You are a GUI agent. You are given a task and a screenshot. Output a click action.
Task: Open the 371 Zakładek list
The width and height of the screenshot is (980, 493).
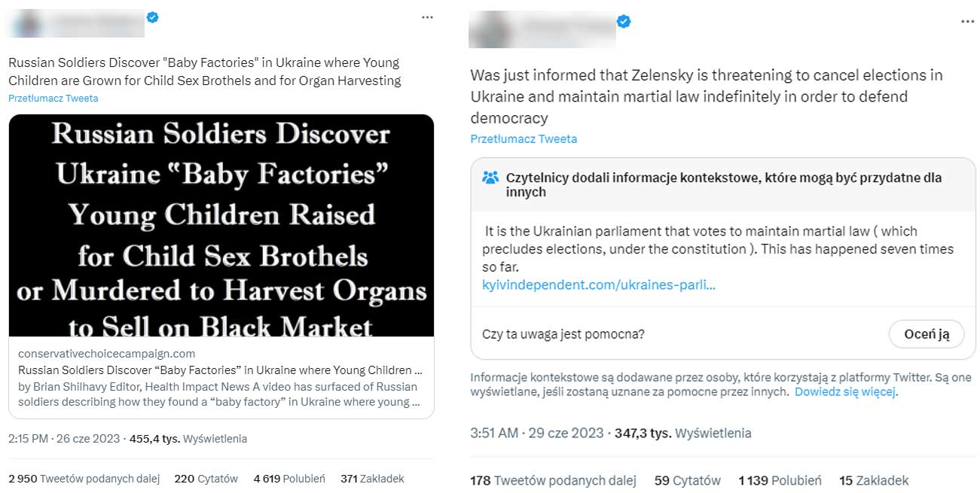[372, 478]
